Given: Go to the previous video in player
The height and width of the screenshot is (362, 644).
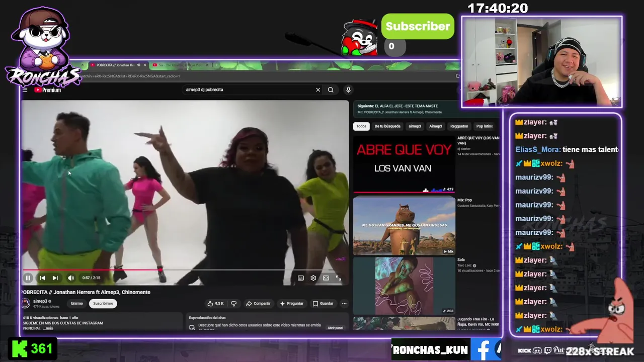Looking at the screenshot, I should pyautogui.click(x=42, y=278).
